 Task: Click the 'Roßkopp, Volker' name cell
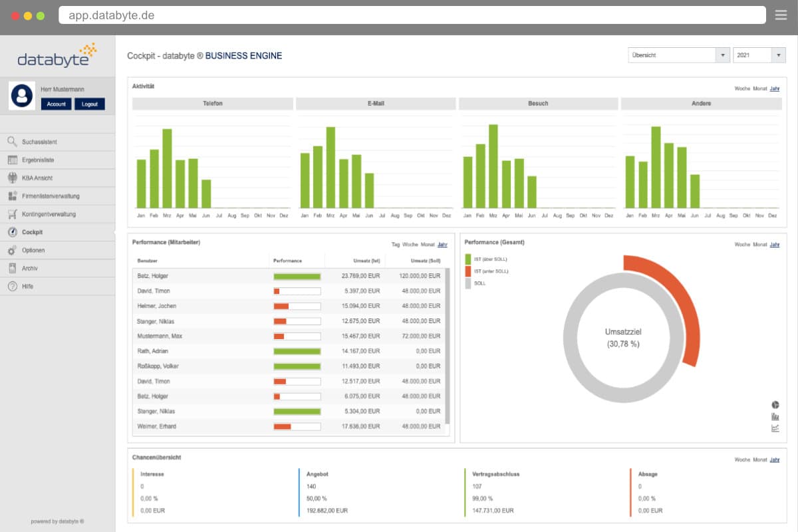pyautogui.click(x=158, y=366)
